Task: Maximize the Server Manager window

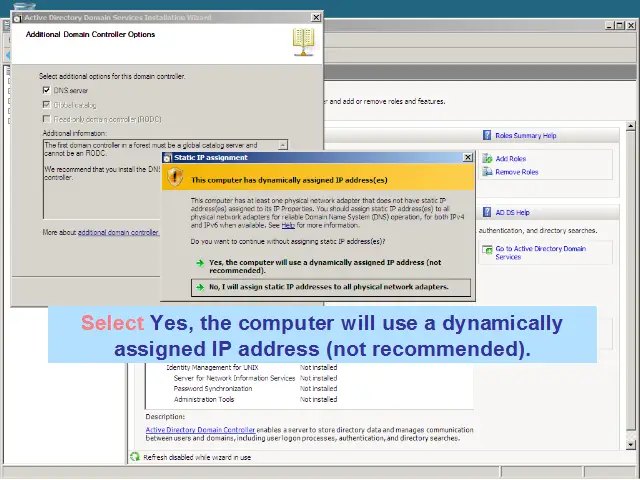Action: 620,25
